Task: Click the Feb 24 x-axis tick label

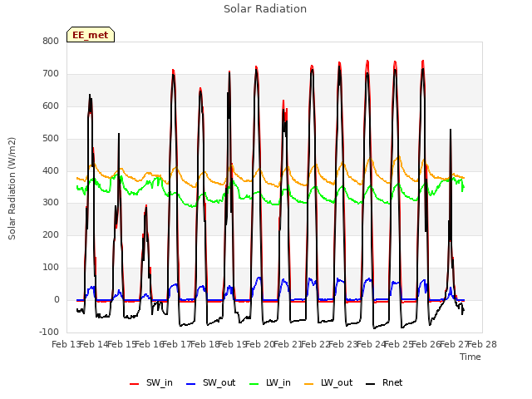Action: (372, 345)
